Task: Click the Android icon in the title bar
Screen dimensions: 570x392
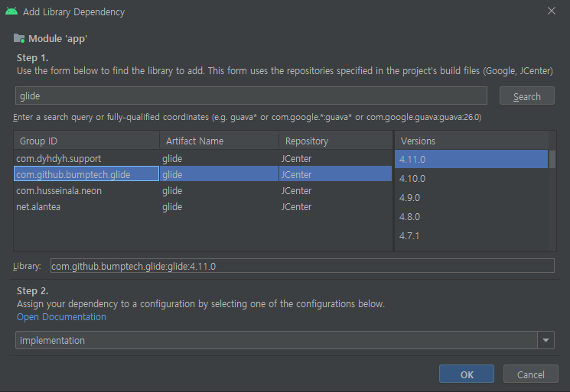Action: pos(11,11)
